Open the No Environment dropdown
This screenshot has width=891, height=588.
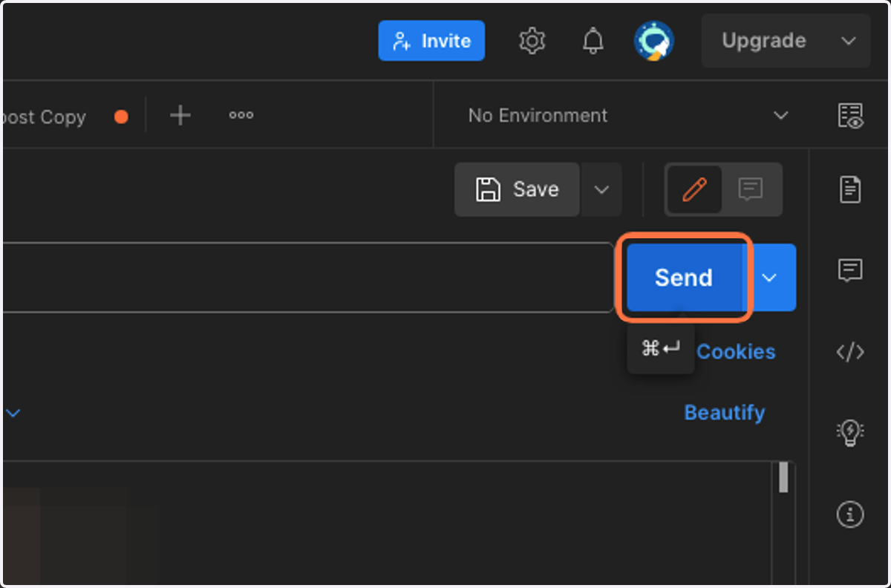[627, 116]
